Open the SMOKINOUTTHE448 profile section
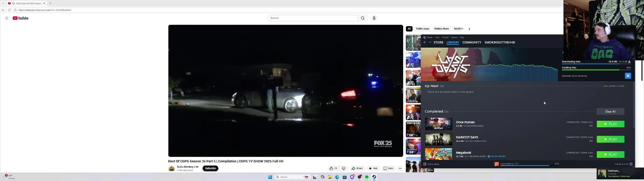 click(x=500, y=42)
